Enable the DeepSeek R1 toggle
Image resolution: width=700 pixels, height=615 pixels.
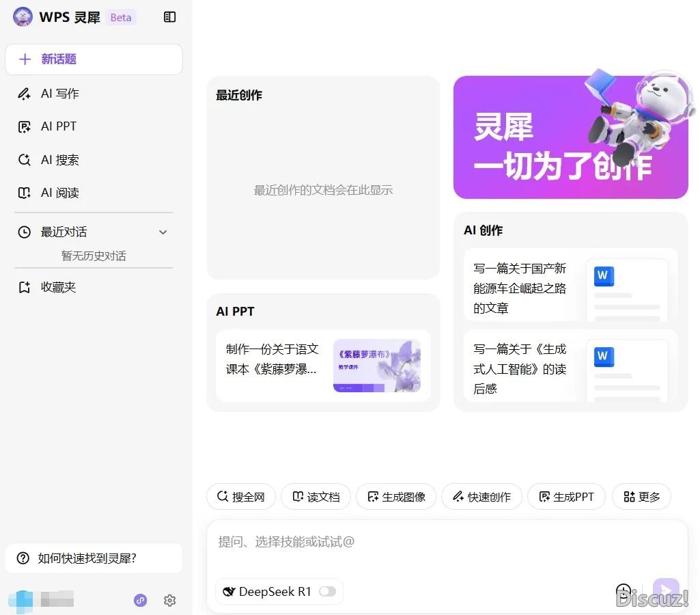(x=328, y=591)
